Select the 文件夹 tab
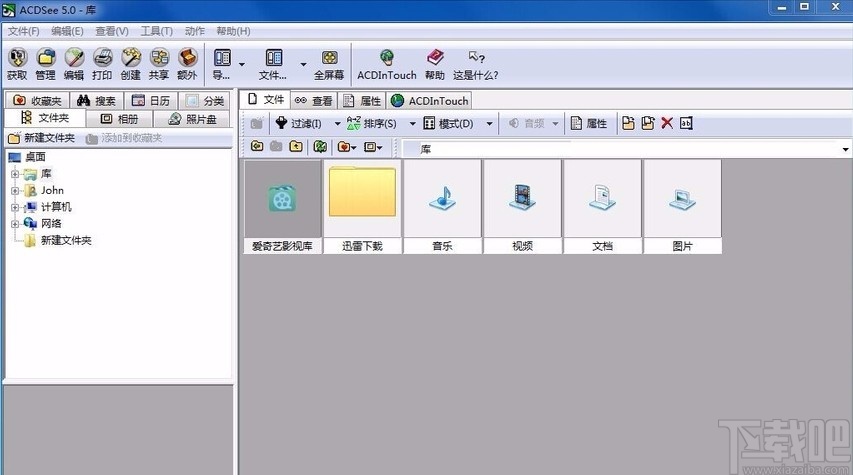 [x=45, y=118]
